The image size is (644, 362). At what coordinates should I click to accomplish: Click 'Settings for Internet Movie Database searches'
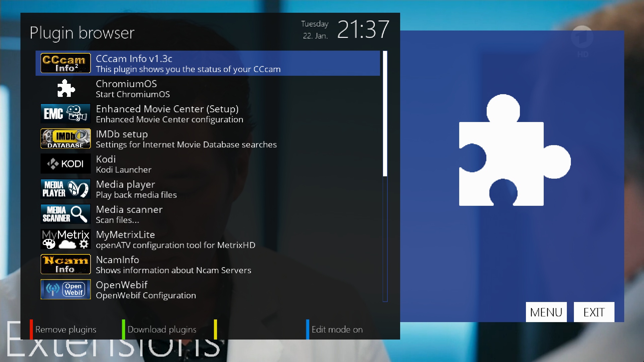pyautogui.click(x=186, y=145)
